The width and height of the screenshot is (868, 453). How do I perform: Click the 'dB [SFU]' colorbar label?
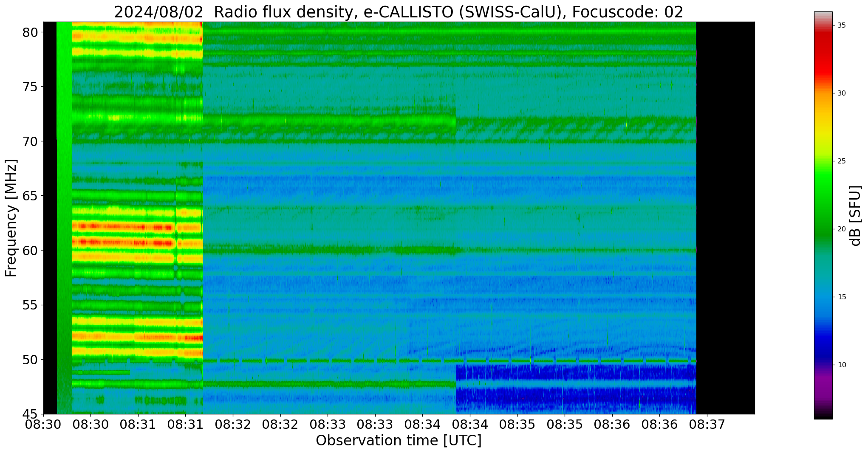pyautogui.click(x=855, y=216)
